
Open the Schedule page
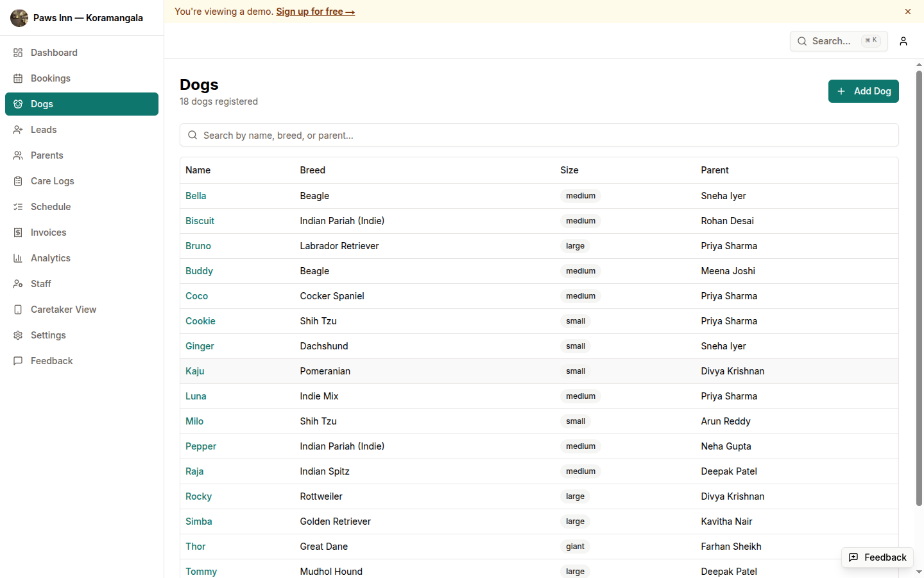51,207
